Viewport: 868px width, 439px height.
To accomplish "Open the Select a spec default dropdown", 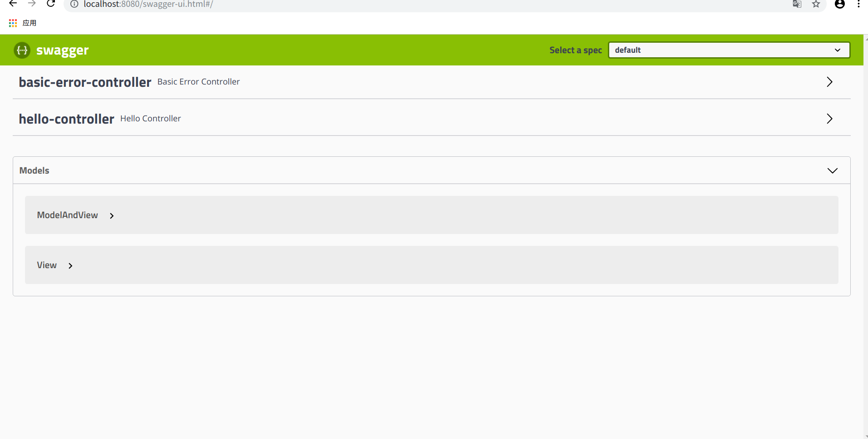I will (x=729, y=50).
